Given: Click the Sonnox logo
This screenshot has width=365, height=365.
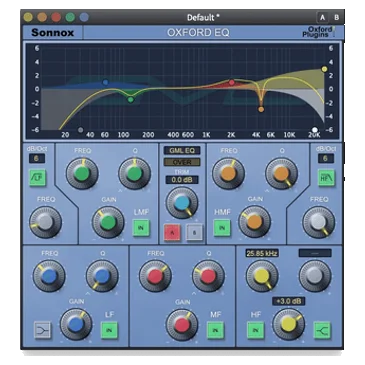Looking at the screenshot, I should pos(53,33).
